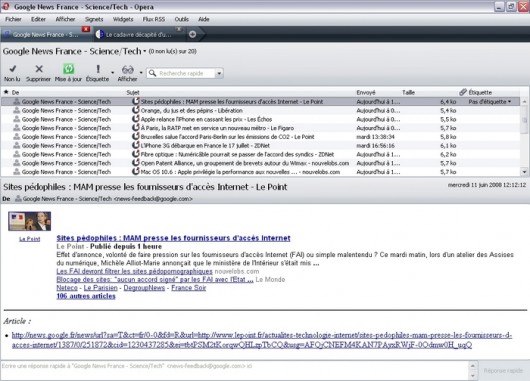Image resolution: width=530 pixels, height=381 pixels.
Task: Click feed icon on Bruxelles salue row
Action: (x=136, y=136)
